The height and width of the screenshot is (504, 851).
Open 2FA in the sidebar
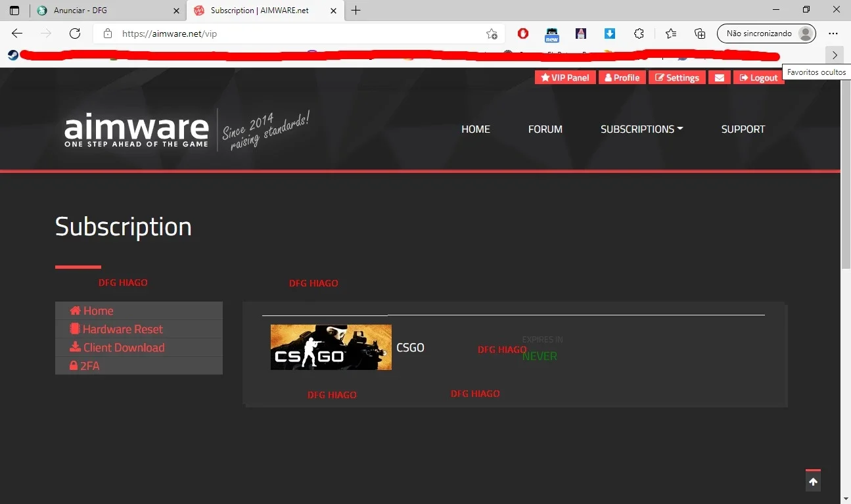click(x=139, y=366)
